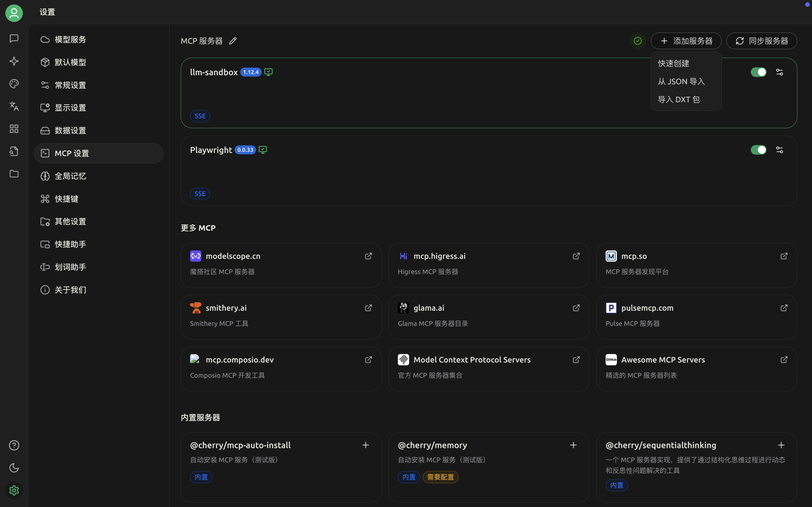This screenshot has width=812, height=507.
Task: Open the translate sidebar icon
Action: [14, 106]
